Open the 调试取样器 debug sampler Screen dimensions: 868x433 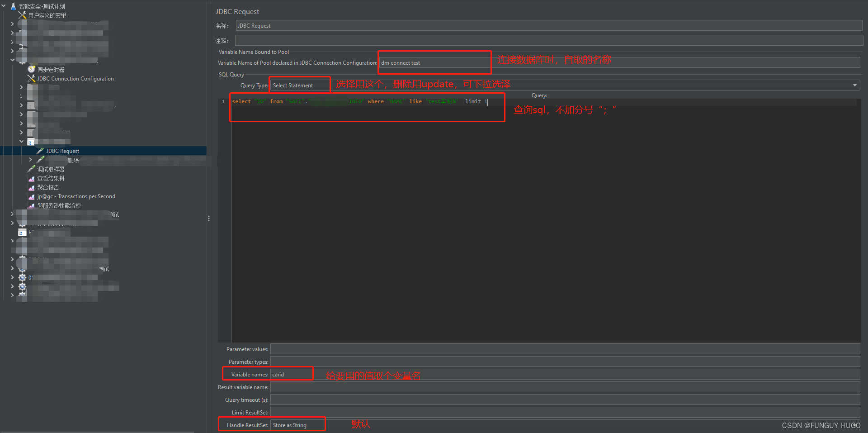pos(51,169)
